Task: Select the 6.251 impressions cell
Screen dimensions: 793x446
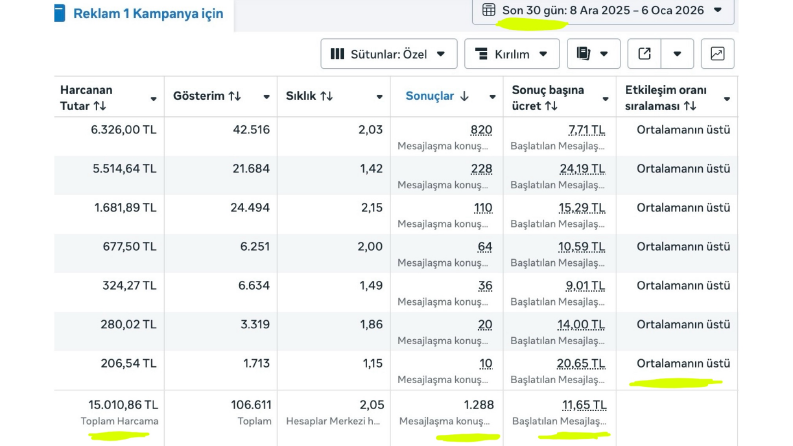Action: click(255, 247)
